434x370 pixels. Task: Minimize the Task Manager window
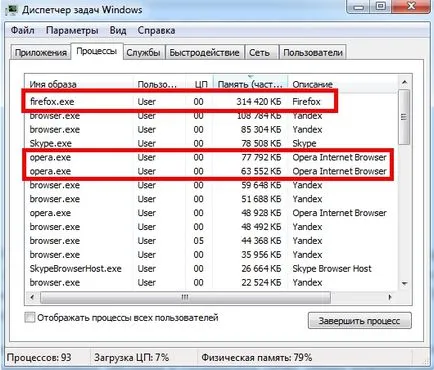coord(359,6)
